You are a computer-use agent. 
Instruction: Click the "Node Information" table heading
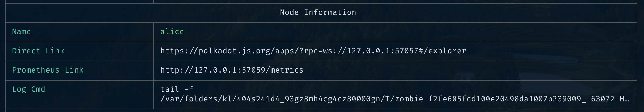318,12
